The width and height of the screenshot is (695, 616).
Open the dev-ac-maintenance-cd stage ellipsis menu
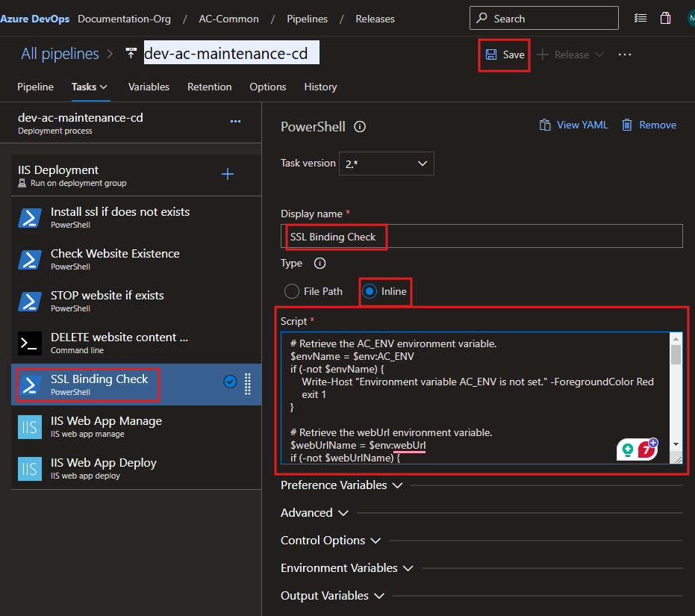click(x=235, y=121)
